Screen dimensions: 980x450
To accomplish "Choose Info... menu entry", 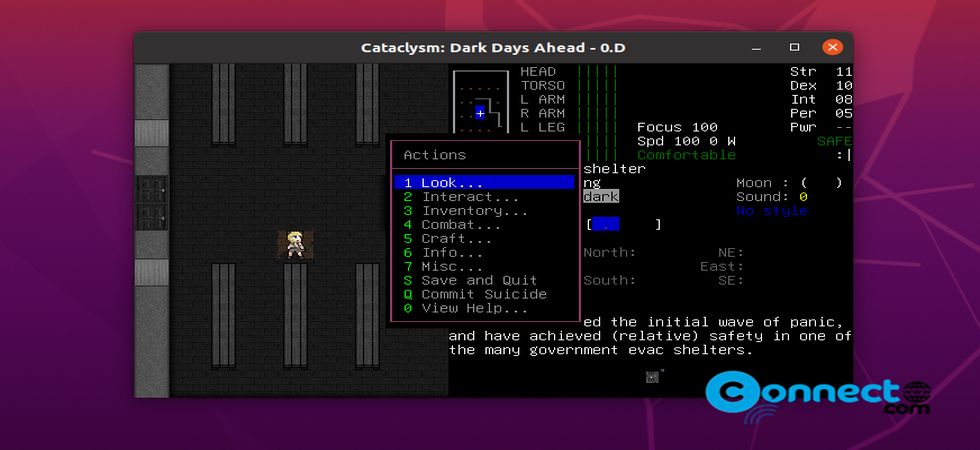I will point(442,252).
